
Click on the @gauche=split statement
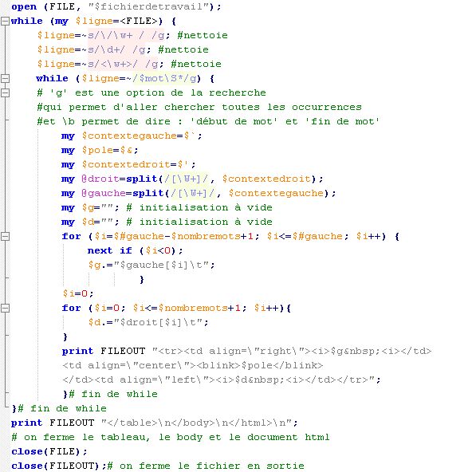pyautogui.click(x=199, y=193)
